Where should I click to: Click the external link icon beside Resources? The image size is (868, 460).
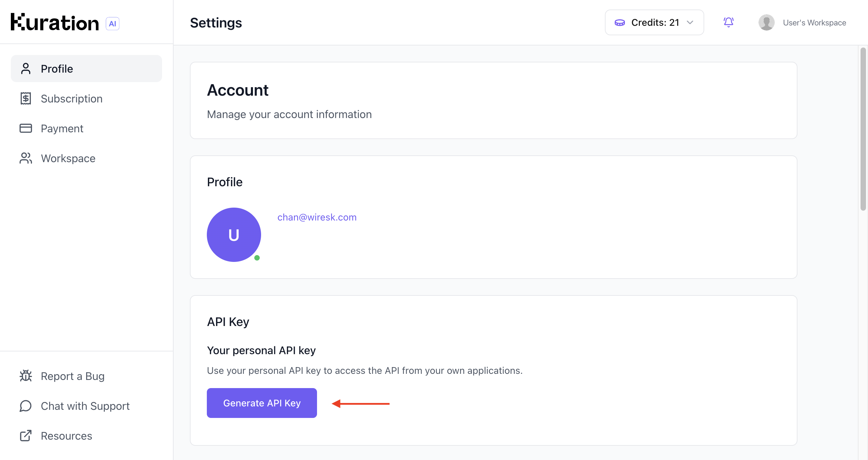[26, 436]
